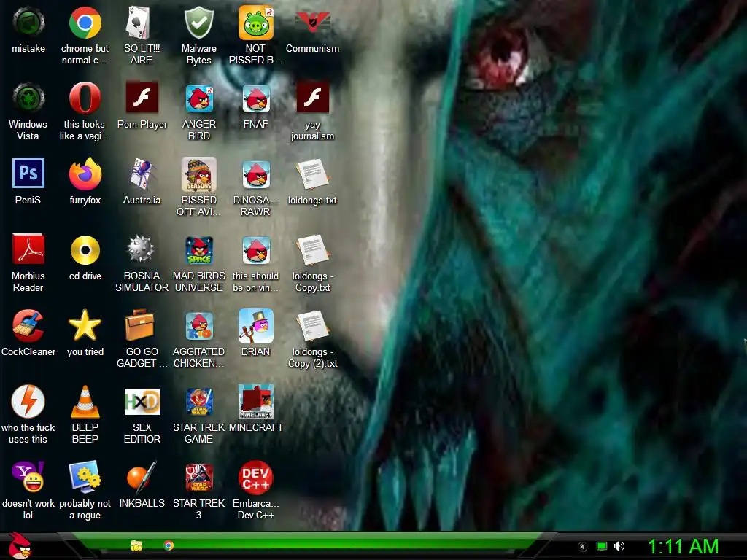Select the ANGER BIRD icon
The height and width of the screenshot is (560, 747).
tap(198, 98)
